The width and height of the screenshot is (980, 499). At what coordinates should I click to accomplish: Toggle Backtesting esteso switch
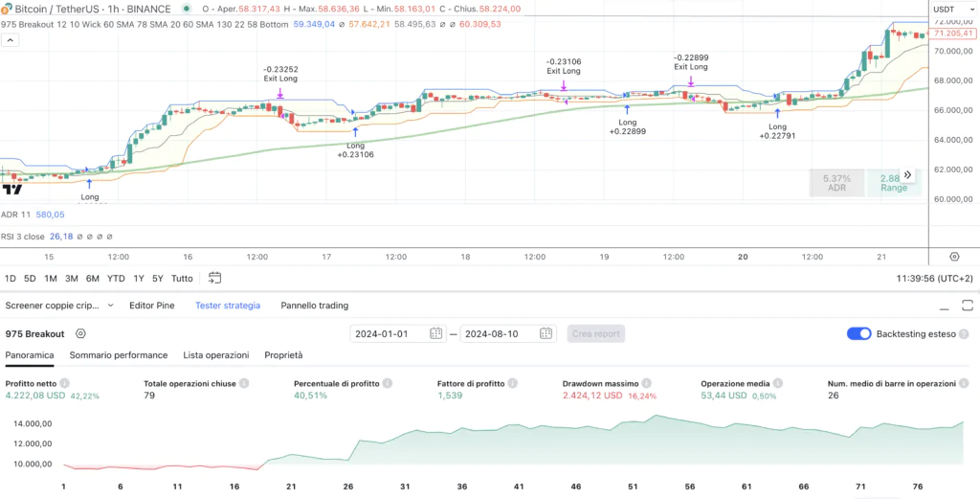point(858,334)
